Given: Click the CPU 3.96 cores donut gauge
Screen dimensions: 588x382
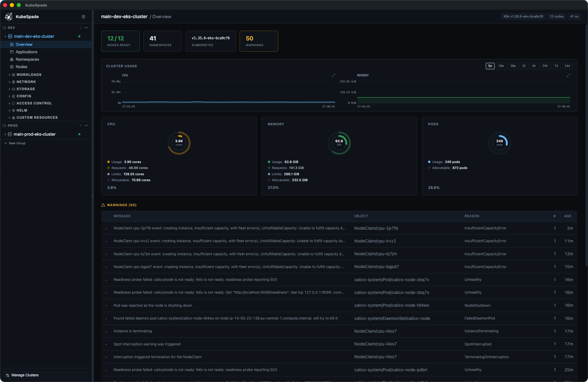Looking at the screenshot, I should (179, 143).
